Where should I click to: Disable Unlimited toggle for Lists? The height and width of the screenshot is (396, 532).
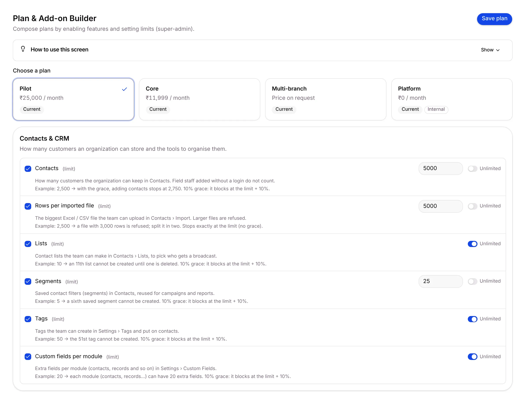[472, 244]
